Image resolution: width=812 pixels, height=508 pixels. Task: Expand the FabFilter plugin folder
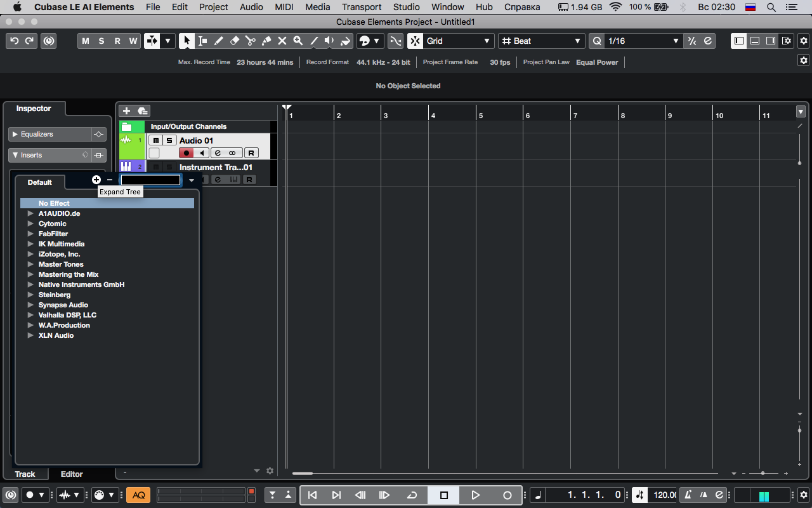coord(30,234)
